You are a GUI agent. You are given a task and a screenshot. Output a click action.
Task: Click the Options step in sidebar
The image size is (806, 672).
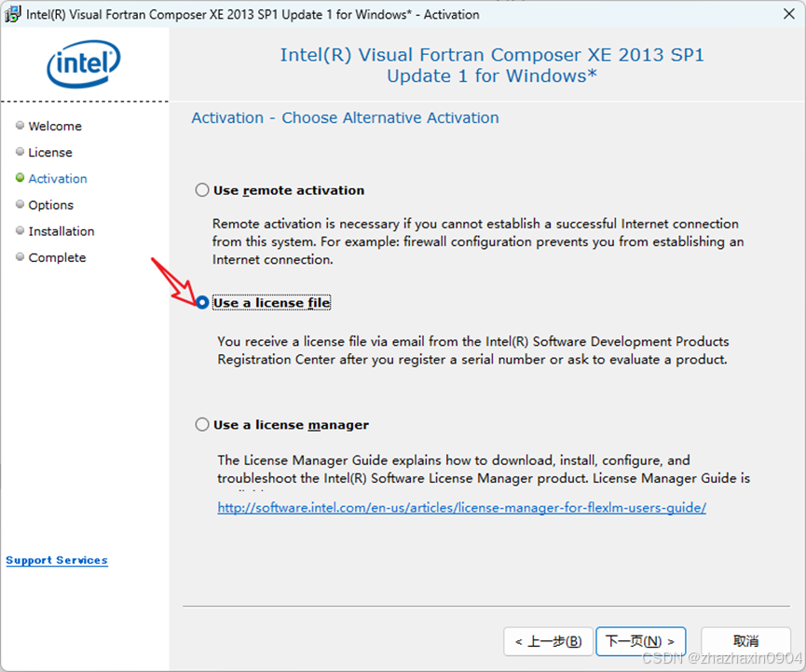(51, 205)
